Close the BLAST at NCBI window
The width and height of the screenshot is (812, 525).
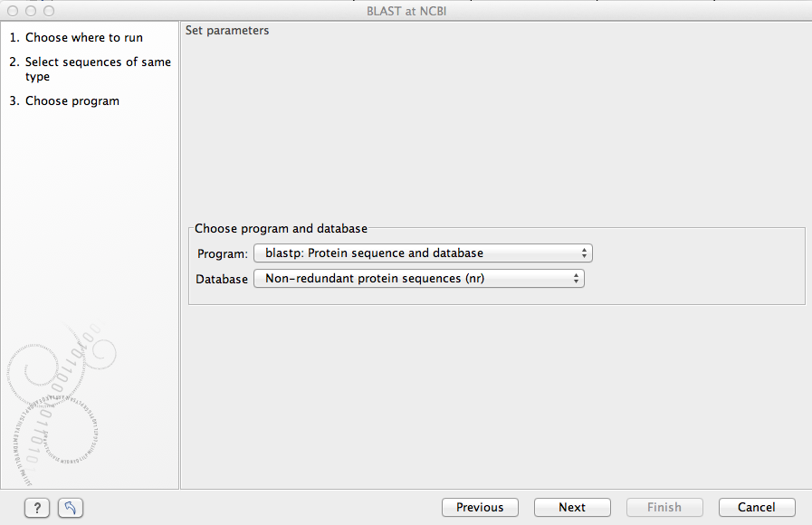14,11
